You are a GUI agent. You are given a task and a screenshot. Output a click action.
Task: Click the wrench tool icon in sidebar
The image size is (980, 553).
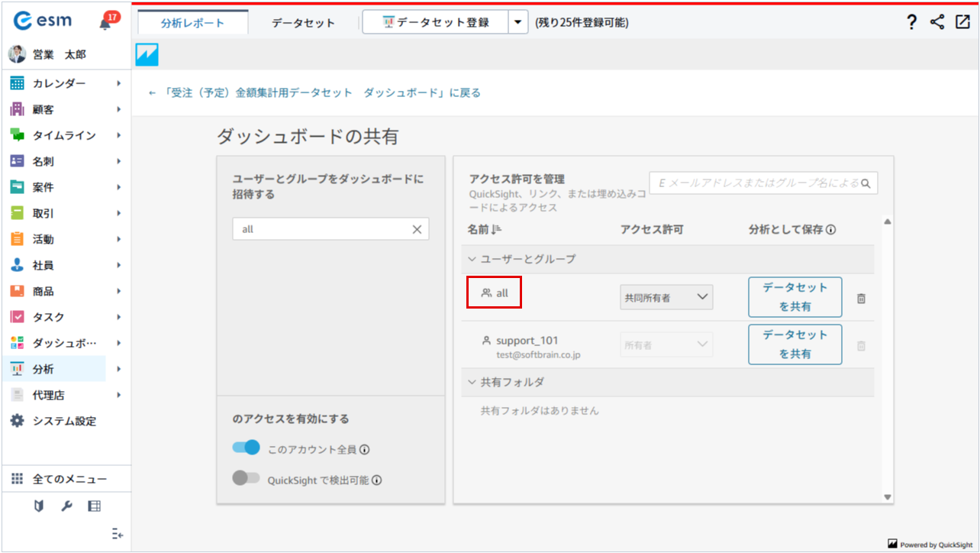pos(66,506)
